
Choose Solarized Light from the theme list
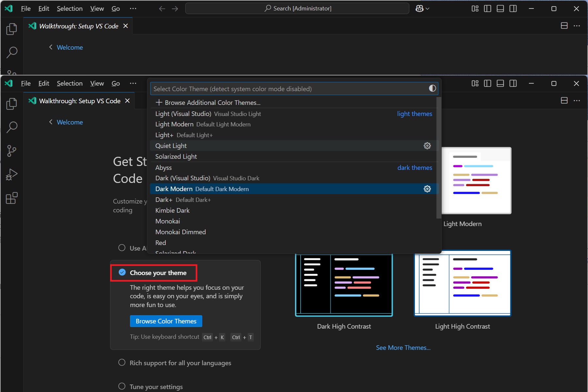pyautogui.click(x=176, y=156)
